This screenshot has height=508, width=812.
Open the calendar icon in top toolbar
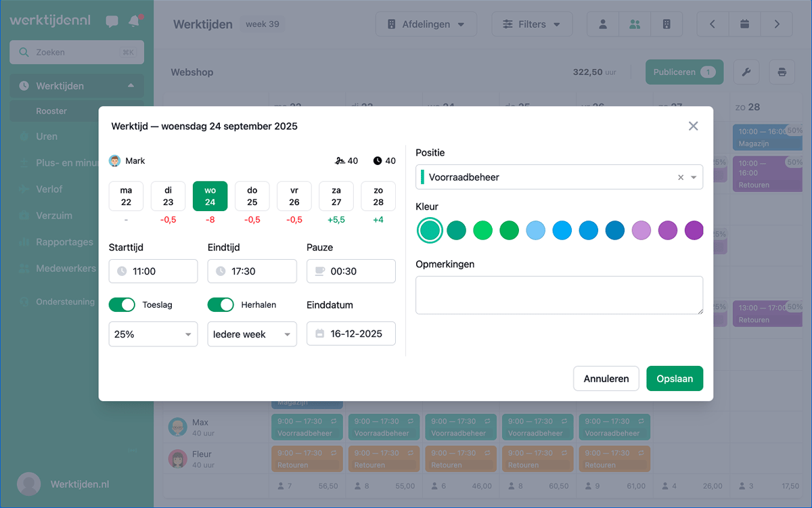pos(744,24)
